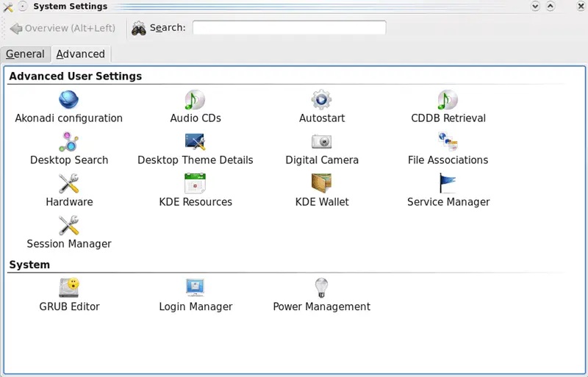
Task: Open the Login Manager icon
Action: (195, 288)
